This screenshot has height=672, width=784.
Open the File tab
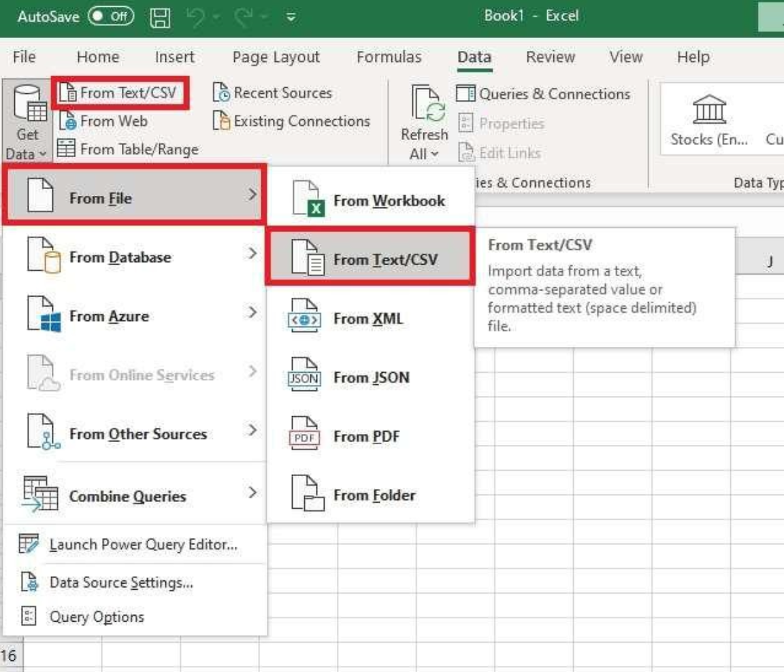tap(24, 57)
